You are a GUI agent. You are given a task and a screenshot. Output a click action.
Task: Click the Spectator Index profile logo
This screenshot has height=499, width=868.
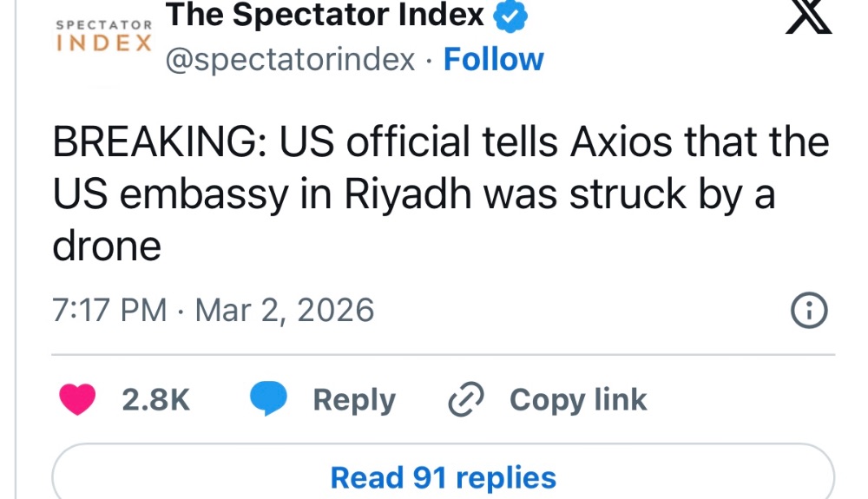coord(104,36)
